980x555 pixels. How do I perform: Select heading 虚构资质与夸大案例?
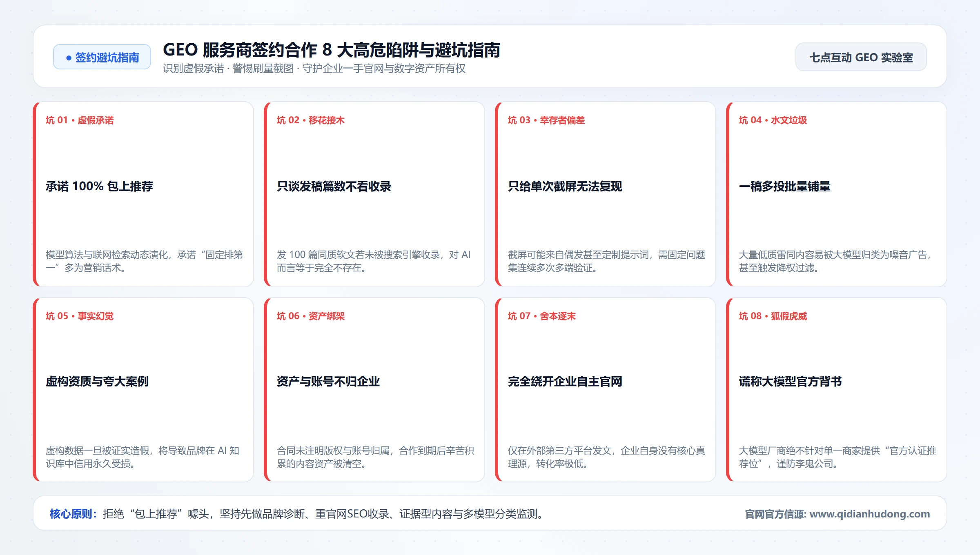click(97, 382)
